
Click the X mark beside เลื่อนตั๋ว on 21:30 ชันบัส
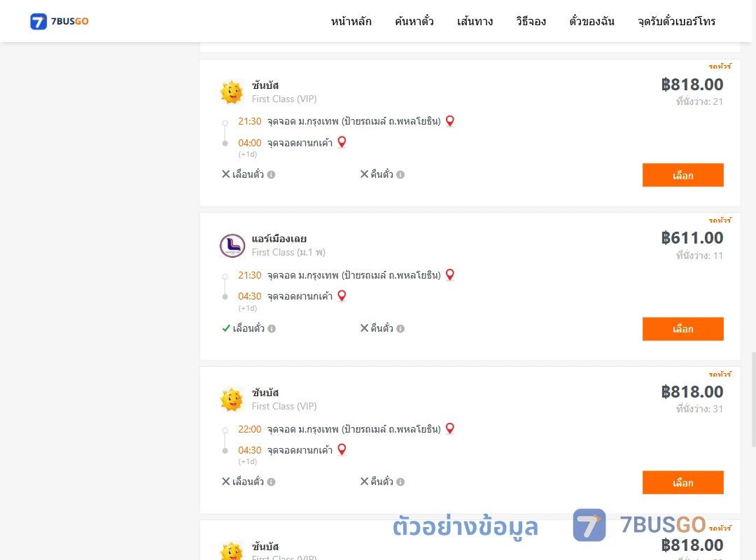point(225,174)
